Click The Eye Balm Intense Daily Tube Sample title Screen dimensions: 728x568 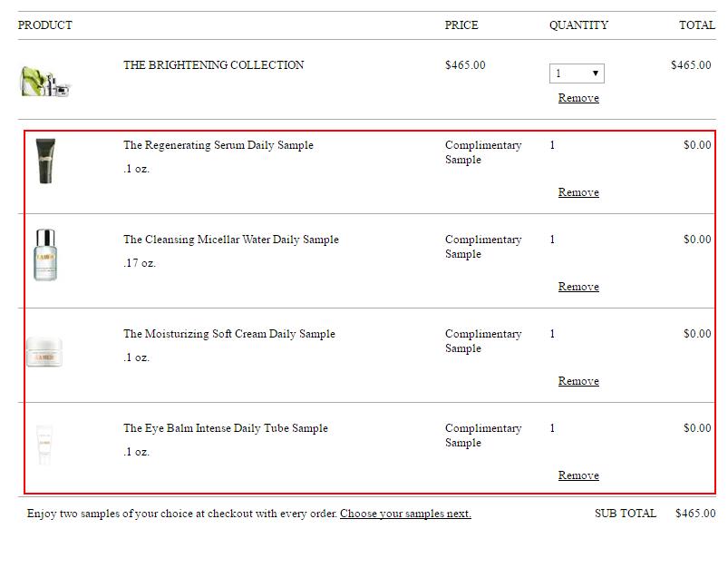[226, 428]
